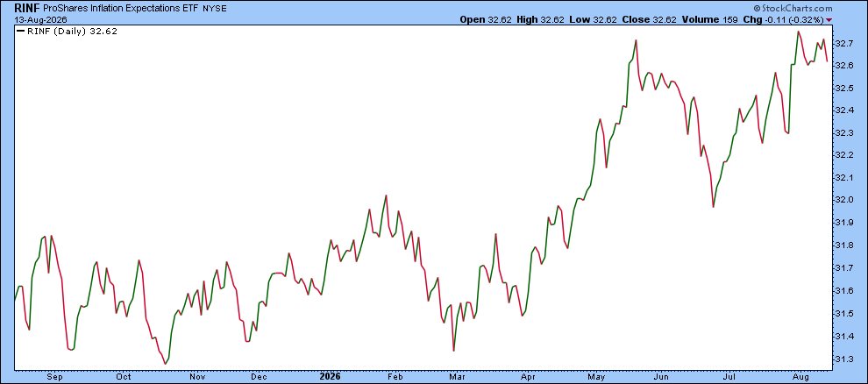Image resolution: width=868 pixels, height=384 pixels.
Task: Click the RINF (Daily) 32.62 legend
Action: click(x=67, y=31)
